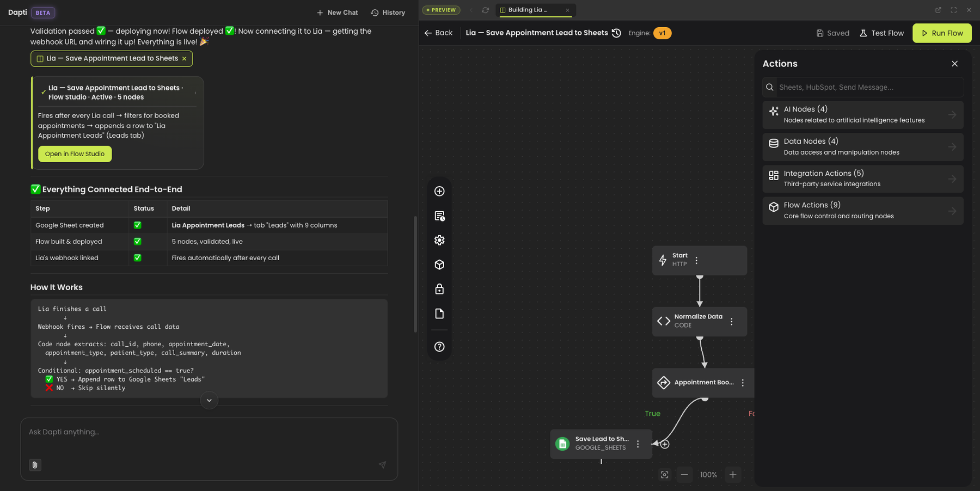Click the 100% zoom level value
Screen dimensions: 980x491
pyautogui.click(x=708, y=475)
